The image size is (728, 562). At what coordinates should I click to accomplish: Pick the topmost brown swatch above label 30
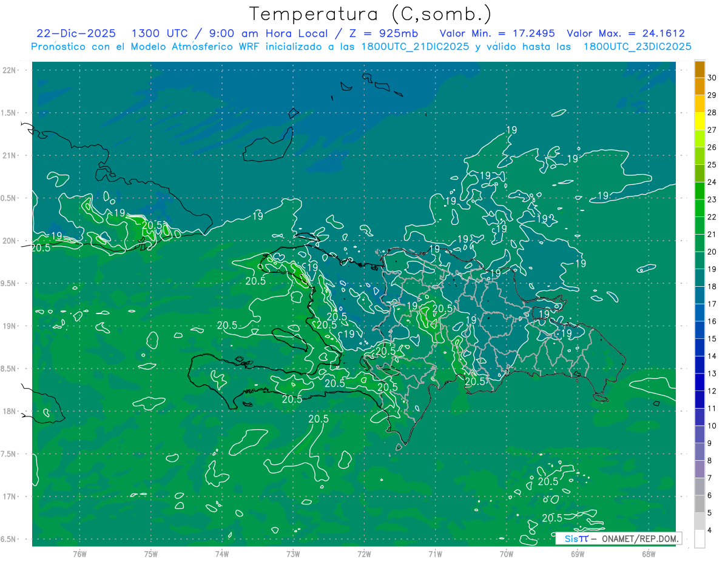tap(700, 70)
